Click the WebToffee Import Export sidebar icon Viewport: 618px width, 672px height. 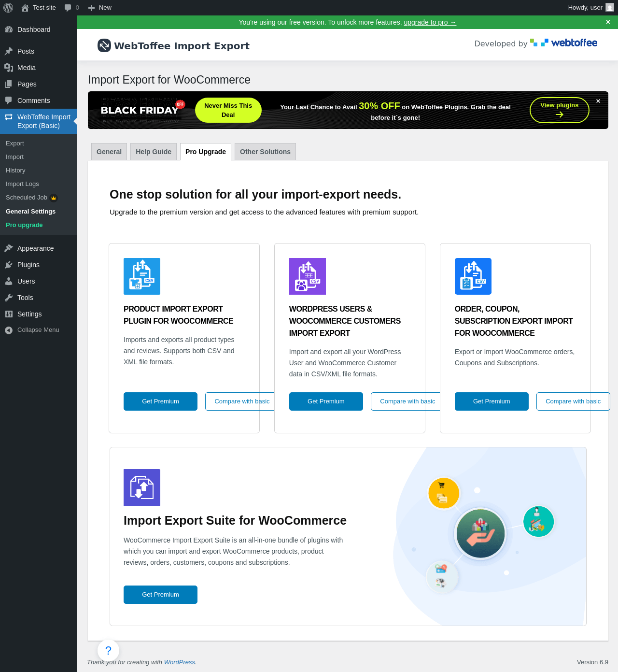[9, 117]
